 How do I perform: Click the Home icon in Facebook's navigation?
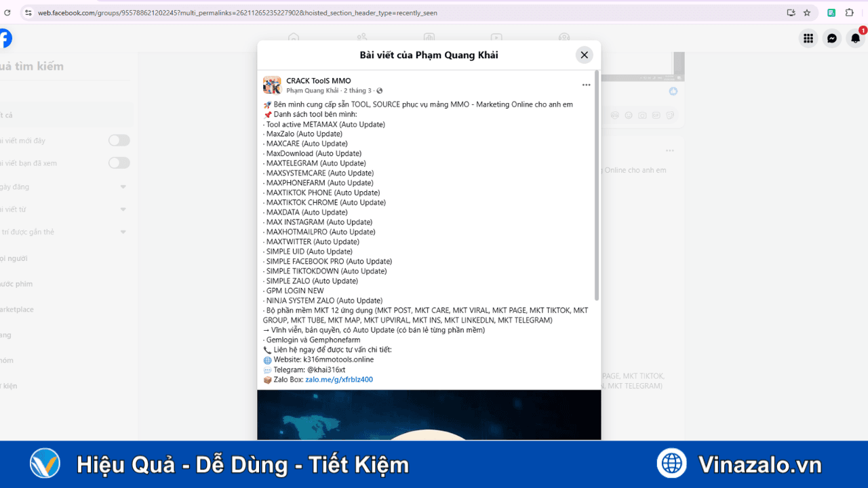[294, 39]
